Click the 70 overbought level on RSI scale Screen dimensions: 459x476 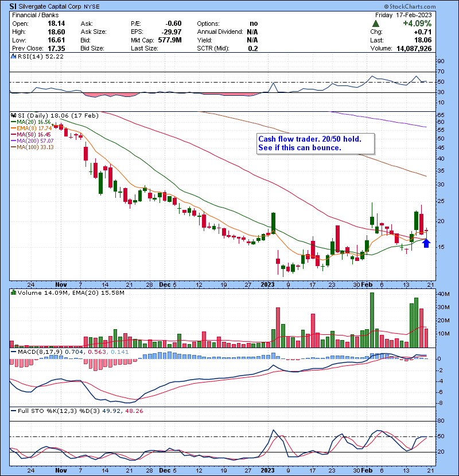tap(441, 72)
